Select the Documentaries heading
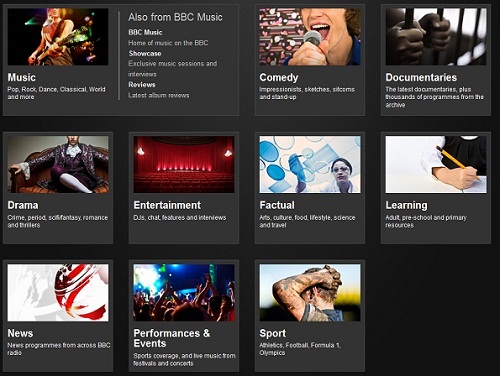This screenshot has width=500, height=376. pyautogui.click(x=421, y=77)
